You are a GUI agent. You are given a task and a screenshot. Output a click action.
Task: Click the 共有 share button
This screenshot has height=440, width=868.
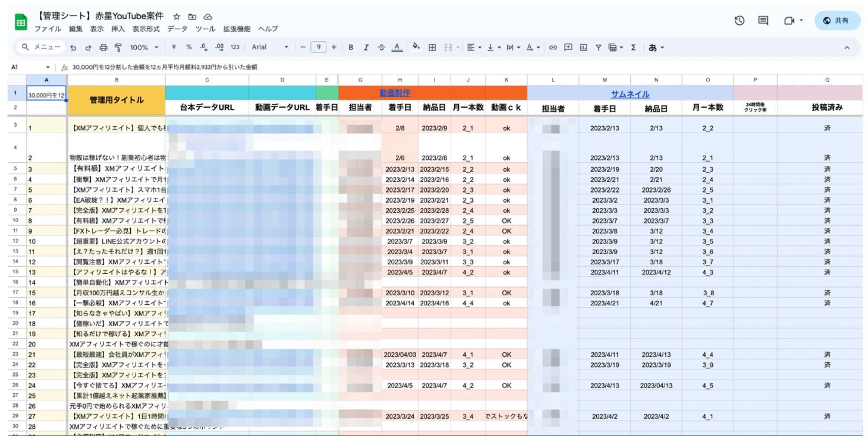click(x=837, y=20)
